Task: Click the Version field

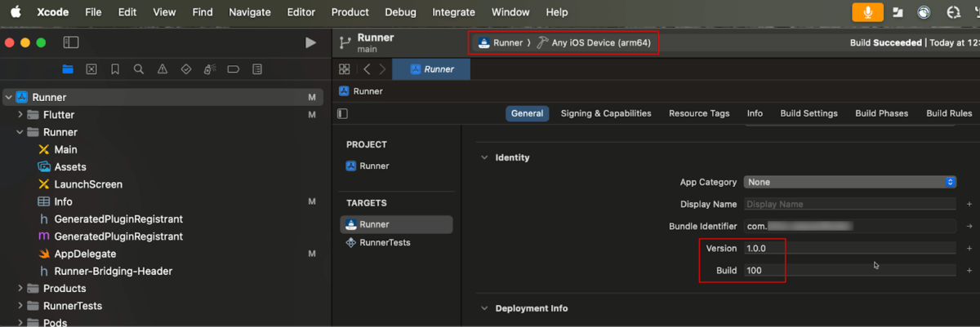Action: click(x=849, y=248)
